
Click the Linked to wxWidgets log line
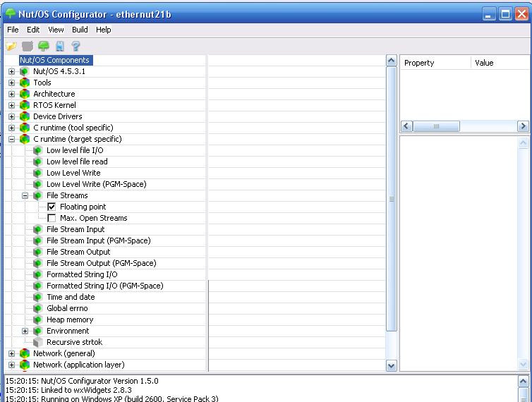68,390
